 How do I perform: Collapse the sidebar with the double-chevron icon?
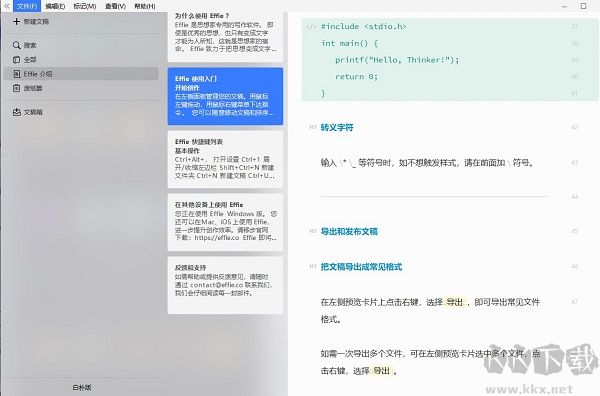point(7,6)
